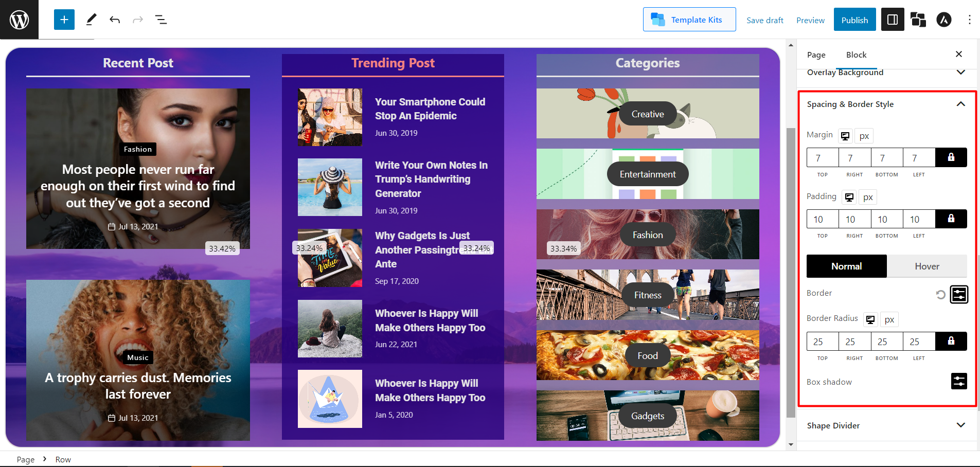The image size is (980, 467).
Task: Click the Undo arrow icon
Action: click(x=114, y=20)
